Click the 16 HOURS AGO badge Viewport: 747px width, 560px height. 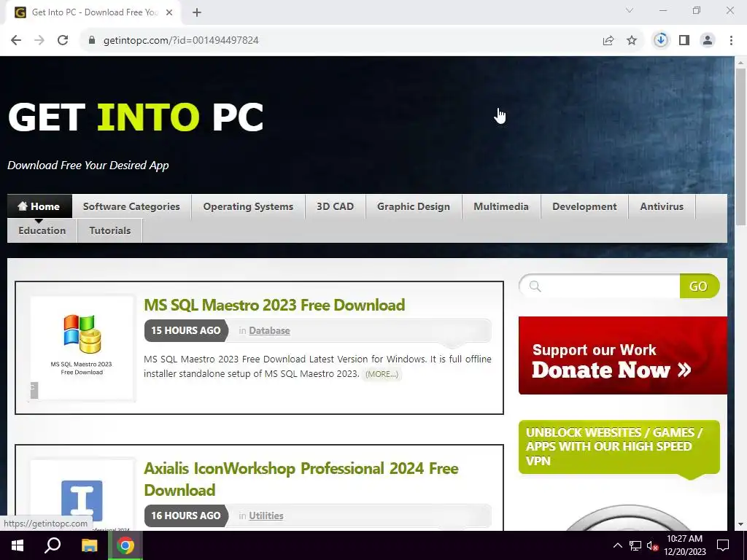(x=186, y=516)
